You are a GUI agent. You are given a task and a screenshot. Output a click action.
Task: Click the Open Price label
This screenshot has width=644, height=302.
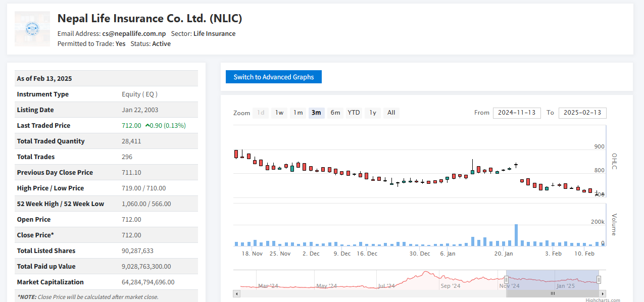tap(33, 219)
